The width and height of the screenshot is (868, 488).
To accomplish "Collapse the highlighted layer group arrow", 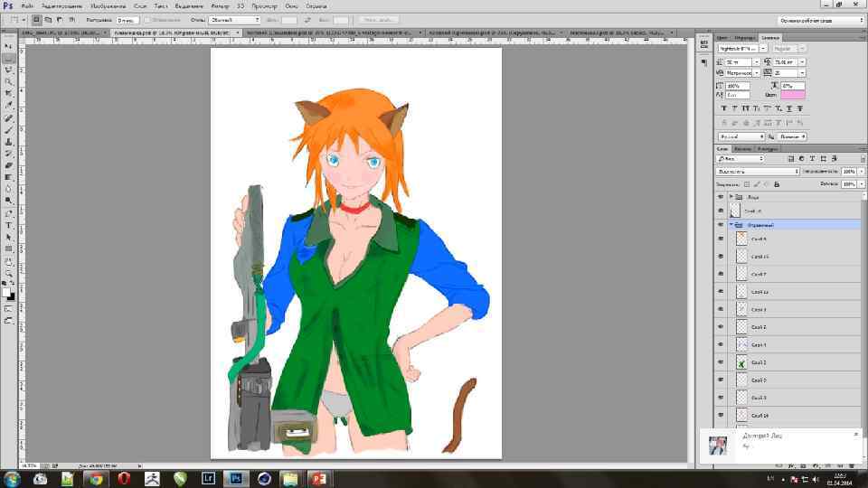I will (x=731, y=224).
